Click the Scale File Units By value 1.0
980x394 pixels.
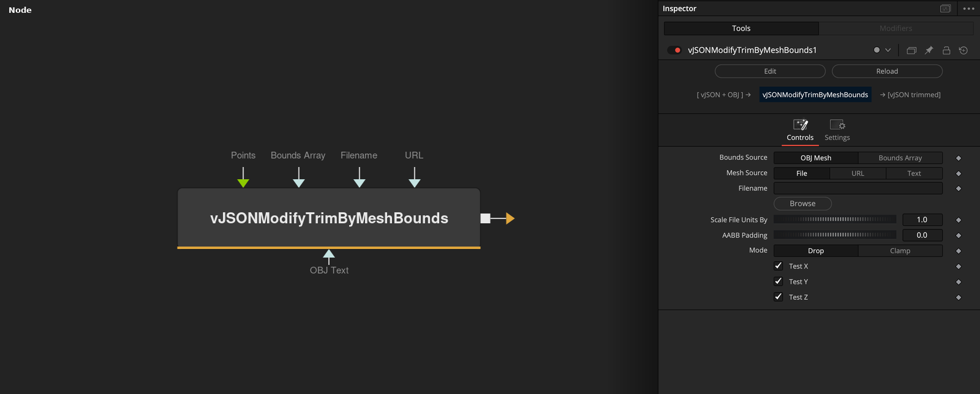point(922,220)
